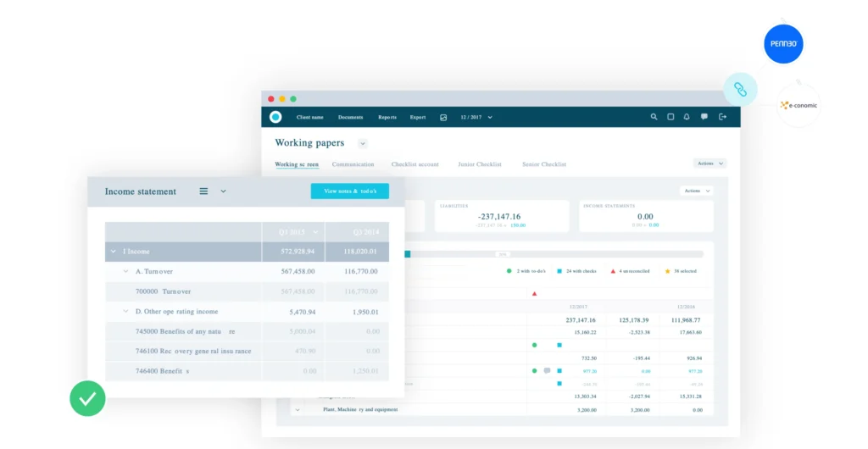
Task: Open notifications bell
Action: point(687,117)
